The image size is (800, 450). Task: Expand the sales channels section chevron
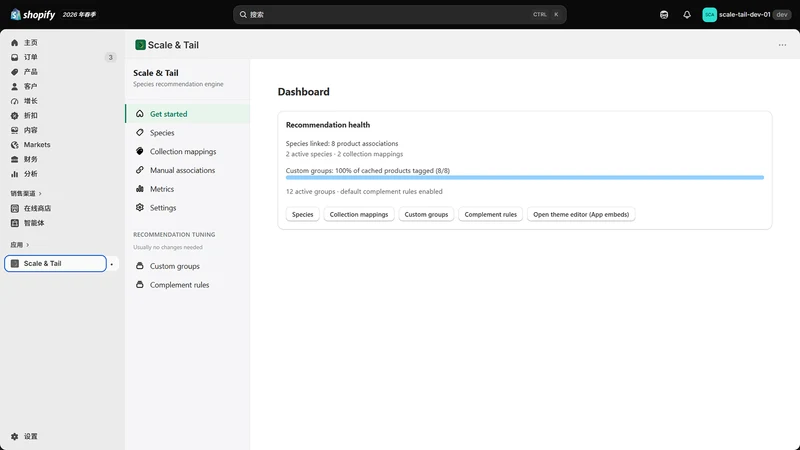(x=40, y=193)
